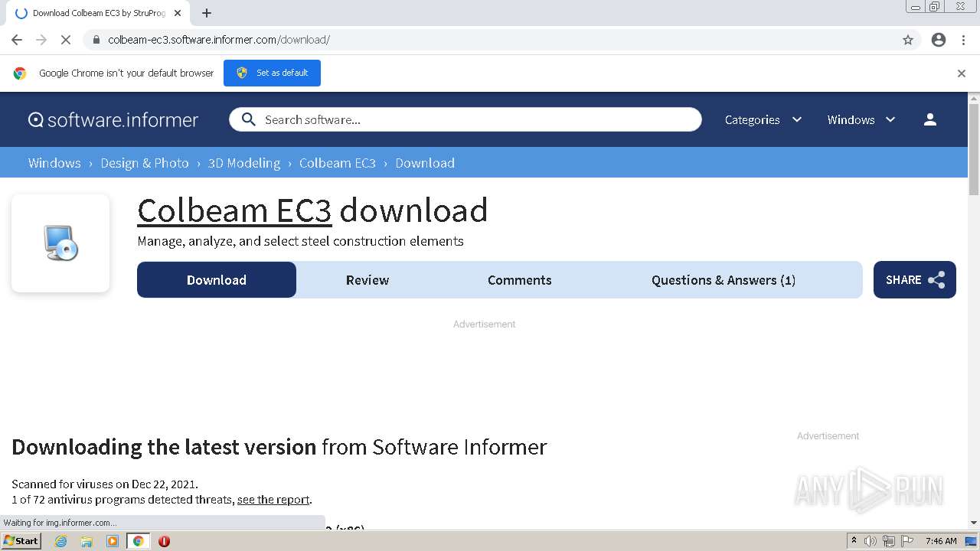Screen dimensions: 980x551
Task: Click the search magnifier icon
Action: coord(248,119)
